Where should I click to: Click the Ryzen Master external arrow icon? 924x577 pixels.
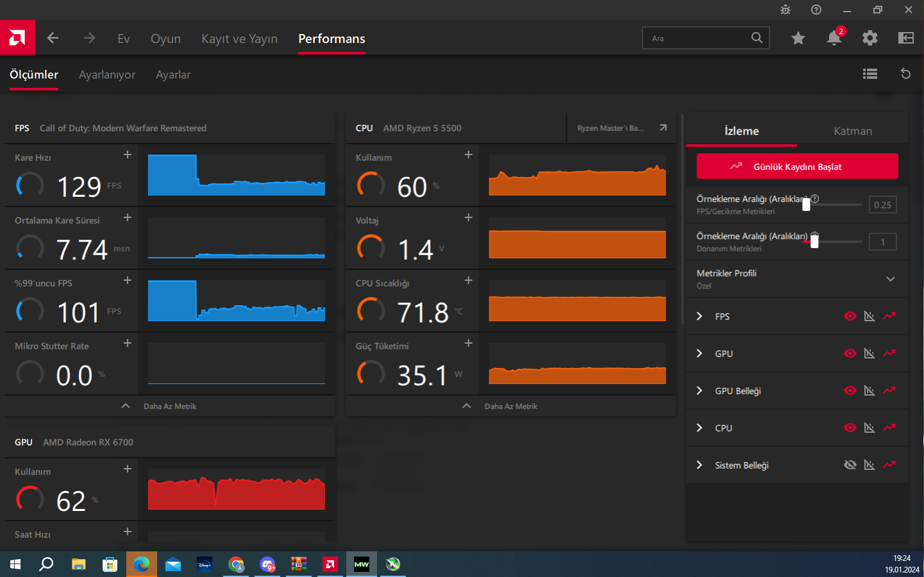pyautogui.click(x=663, y=128)
